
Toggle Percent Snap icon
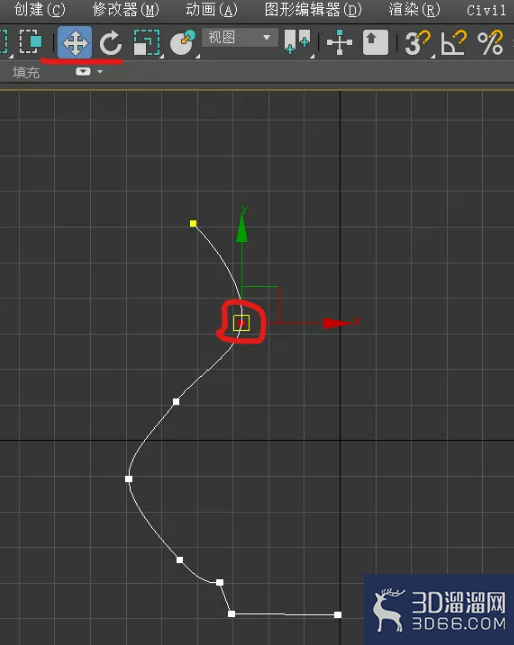click(x=491, y=43)
